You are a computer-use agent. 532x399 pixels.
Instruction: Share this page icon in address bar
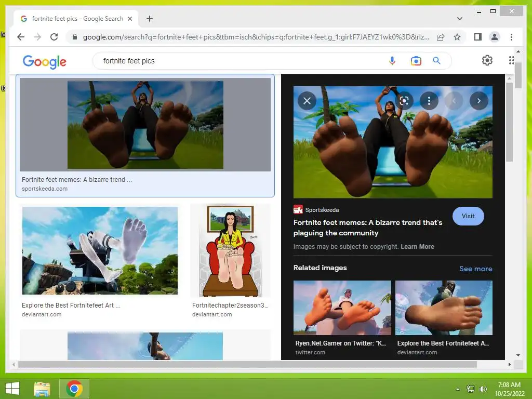pos(441,37)
